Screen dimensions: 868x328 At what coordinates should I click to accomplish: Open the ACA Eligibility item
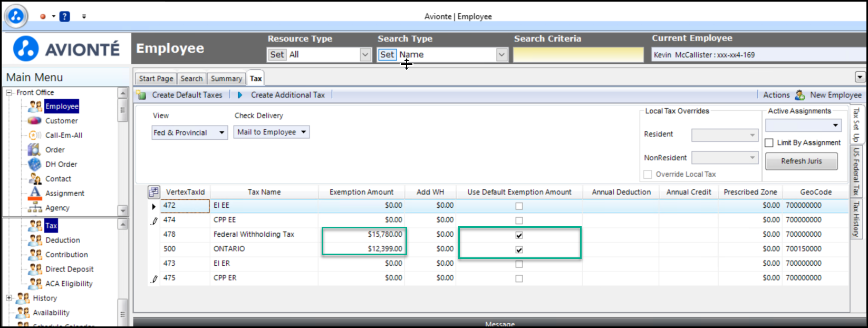point(69,283)
